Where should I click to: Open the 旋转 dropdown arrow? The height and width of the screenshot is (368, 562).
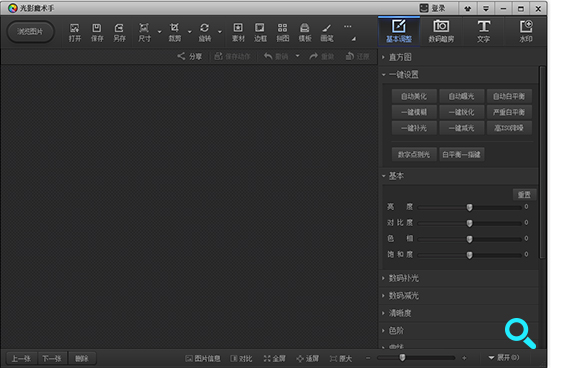(x=220, y=32)
